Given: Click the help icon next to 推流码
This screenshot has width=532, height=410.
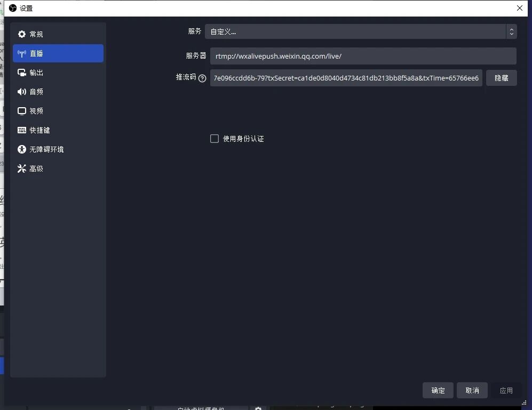Looking at the screenshot, I should coord(202,78).
